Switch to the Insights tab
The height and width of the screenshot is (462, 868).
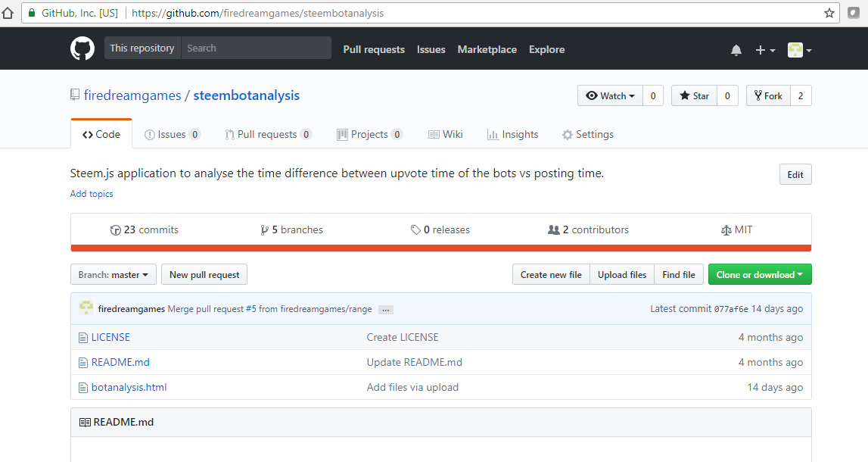pos(512,134)
